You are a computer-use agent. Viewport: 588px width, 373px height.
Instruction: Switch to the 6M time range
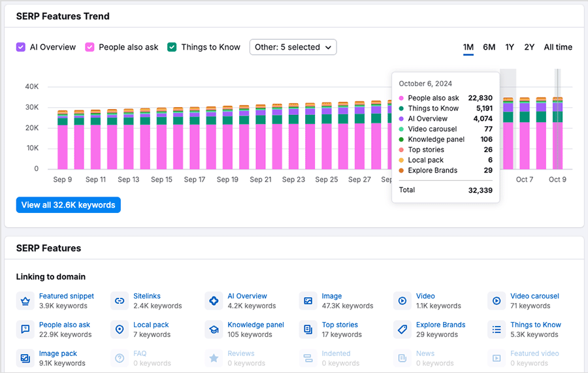[x=489, y=47]
